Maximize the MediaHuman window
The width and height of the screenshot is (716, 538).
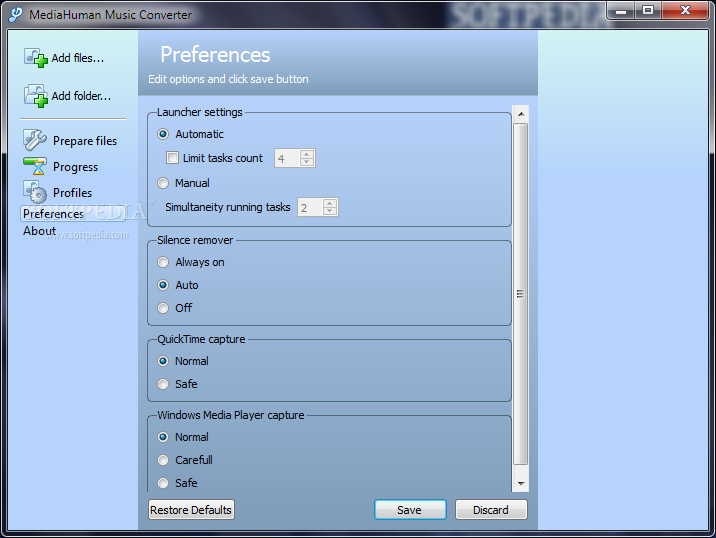click(x=648, y=11)
